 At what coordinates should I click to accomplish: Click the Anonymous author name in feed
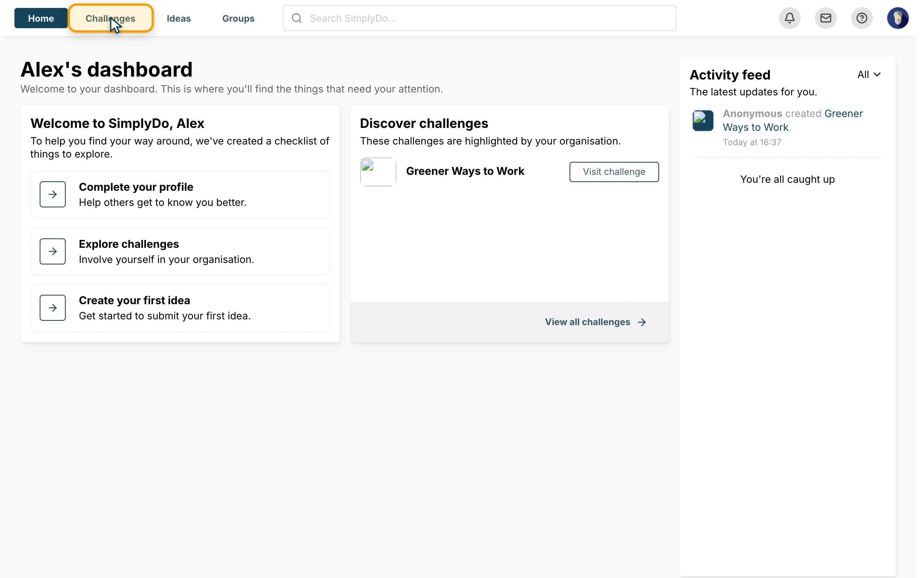pyautogui.click(x=752, y=113)
